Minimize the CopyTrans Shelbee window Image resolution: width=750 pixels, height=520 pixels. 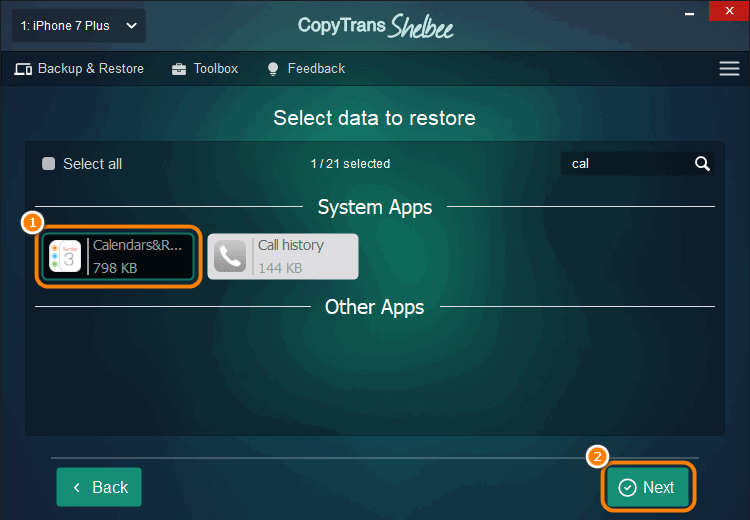(689, 14)
